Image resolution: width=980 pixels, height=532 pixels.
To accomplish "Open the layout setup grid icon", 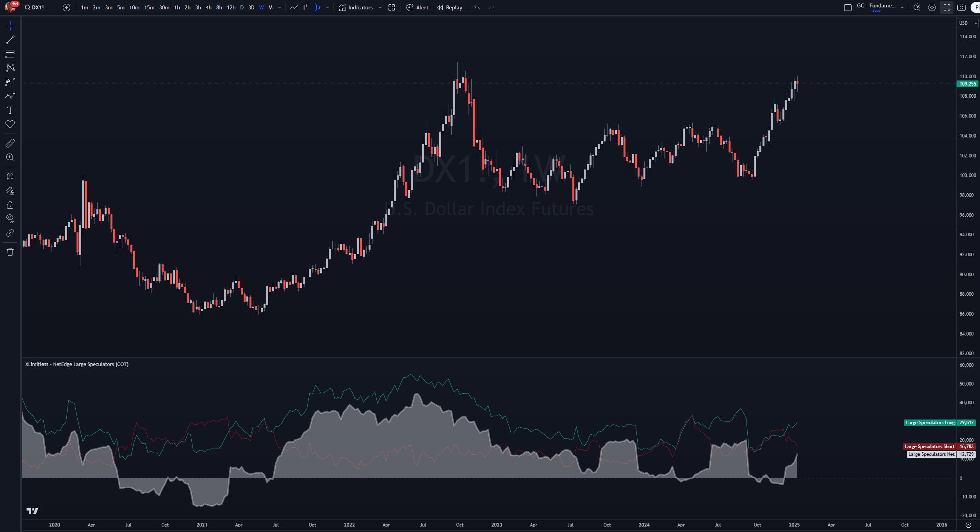I will pos(392,7).
